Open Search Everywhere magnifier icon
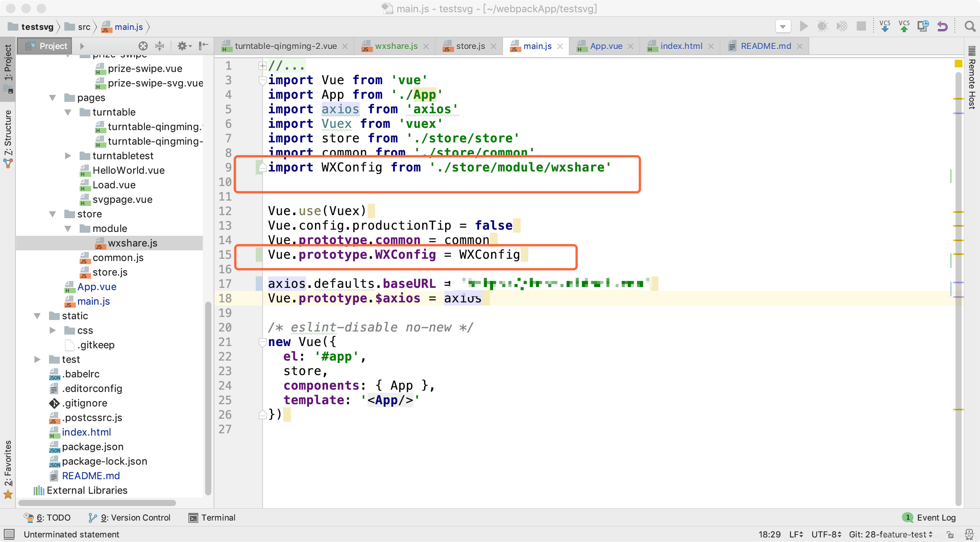The height and width of the screenshot is (542, 980). (x=970, y=26)
